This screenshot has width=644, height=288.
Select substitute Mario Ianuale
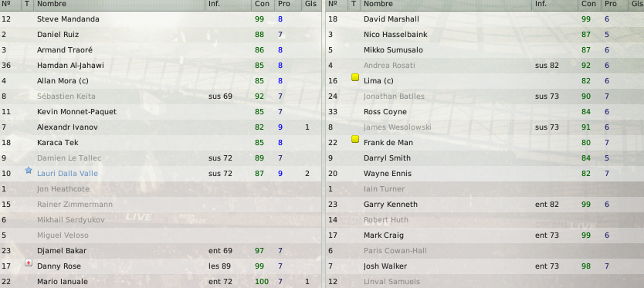161,282
